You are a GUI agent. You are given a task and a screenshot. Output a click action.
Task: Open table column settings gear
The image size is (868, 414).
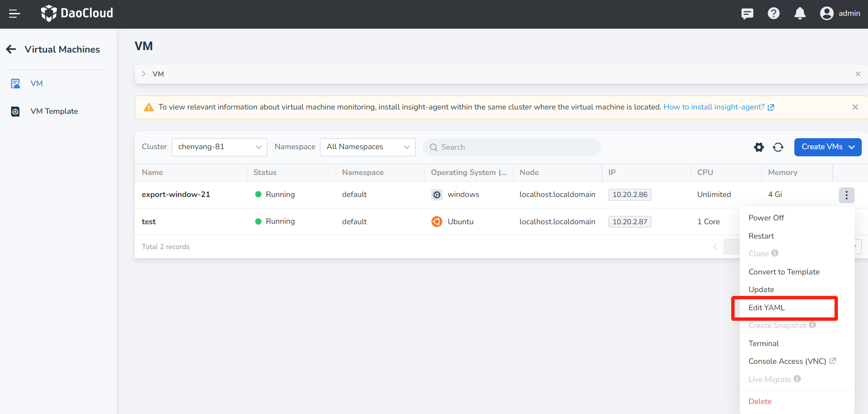pos(758,147)
